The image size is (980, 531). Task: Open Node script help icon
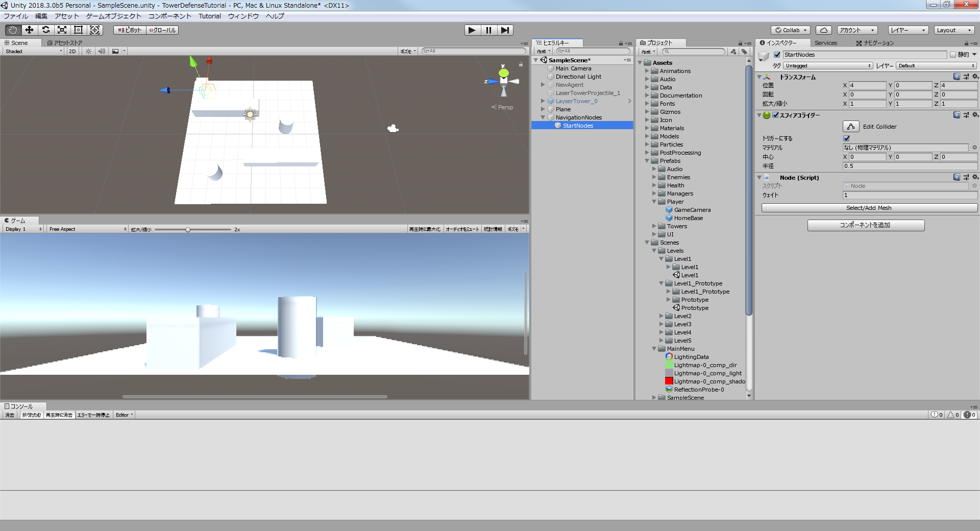click(957, 177)
